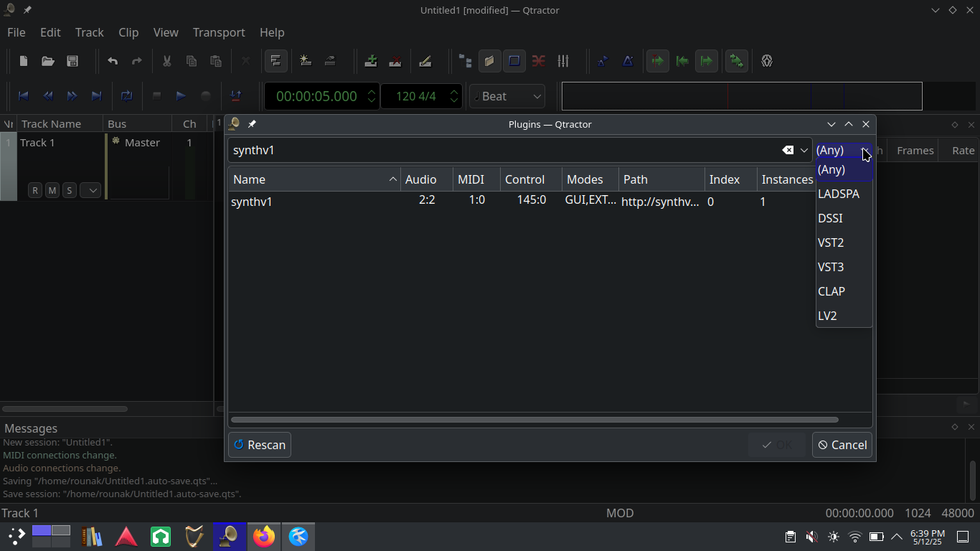The image size is (980, 551).
Task: Open Track 1 automation dropdown arrow
Action: [x=90, y=190]
